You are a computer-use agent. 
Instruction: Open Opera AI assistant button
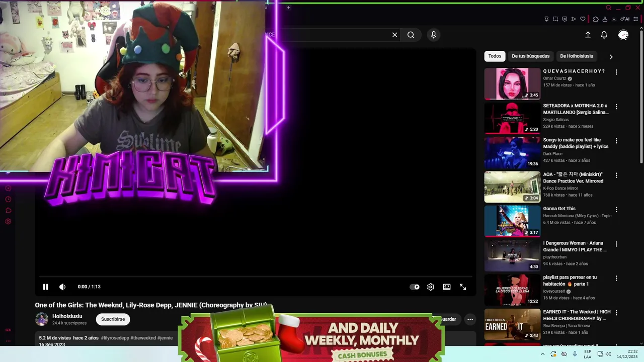click(625, 19)
